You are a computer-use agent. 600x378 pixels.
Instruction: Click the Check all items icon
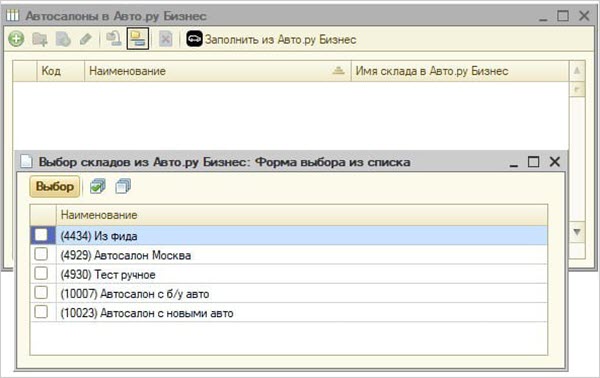point(98,186)
